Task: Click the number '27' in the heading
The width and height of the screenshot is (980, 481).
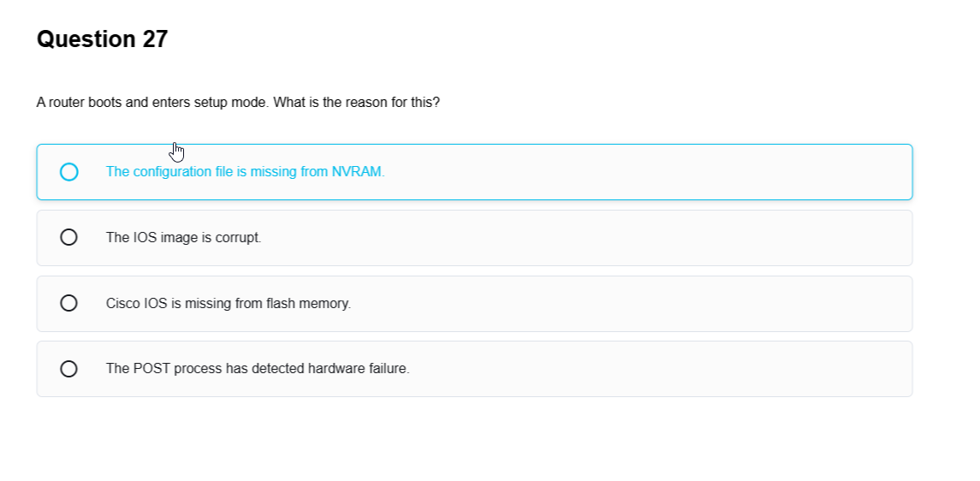Action: coord(155,39)
